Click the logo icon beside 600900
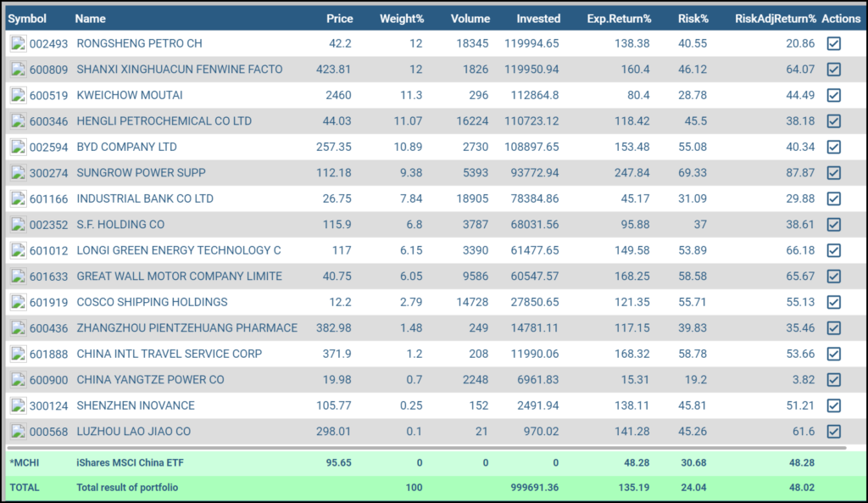Image resolution: width=868 pixels, height=503 pixels. 18,379
